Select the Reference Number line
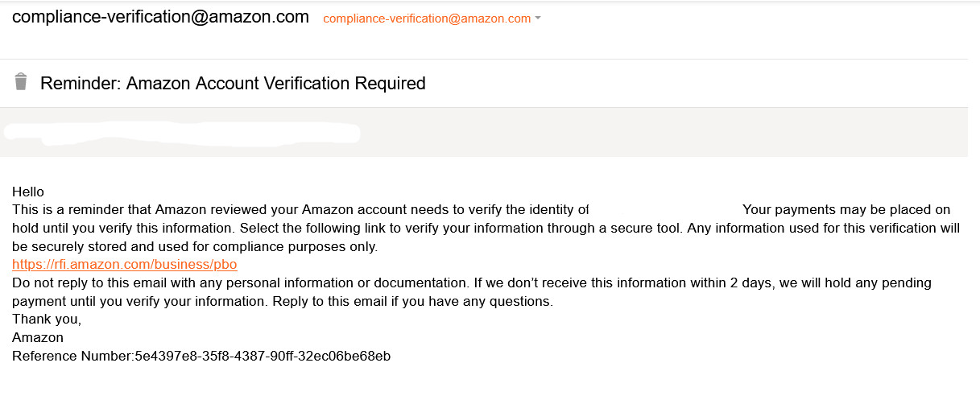980x400 pixels. [201, 356]
